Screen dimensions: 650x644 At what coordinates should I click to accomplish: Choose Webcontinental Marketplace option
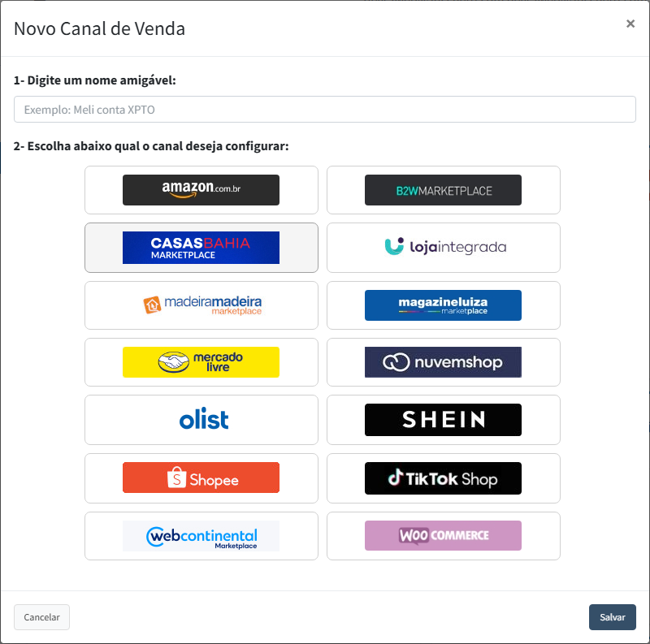tap(201, 536)
